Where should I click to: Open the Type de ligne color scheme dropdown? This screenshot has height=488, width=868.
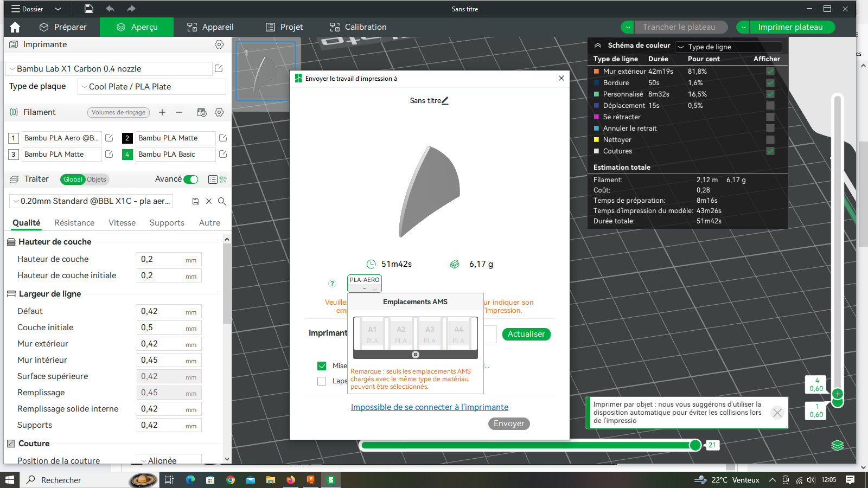(729, 47)
